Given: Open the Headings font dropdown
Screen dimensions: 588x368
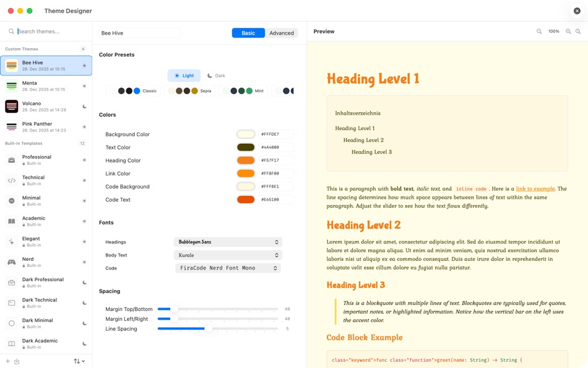Looking at the screenshot, I should coord(228,242).
